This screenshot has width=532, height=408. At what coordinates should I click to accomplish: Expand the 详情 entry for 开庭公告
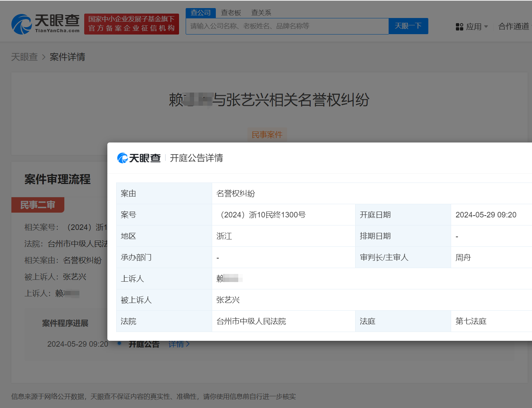click(x=177, y=344)
